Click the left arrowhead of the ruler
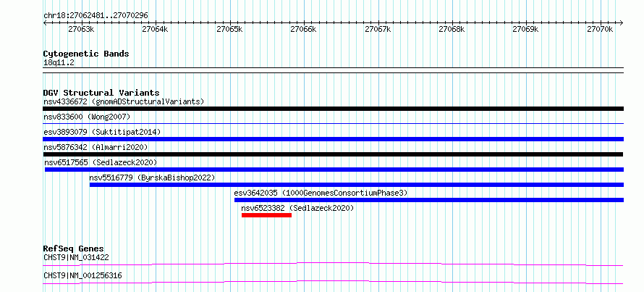This screenshot has height=292, width=644. coord(45,23)
